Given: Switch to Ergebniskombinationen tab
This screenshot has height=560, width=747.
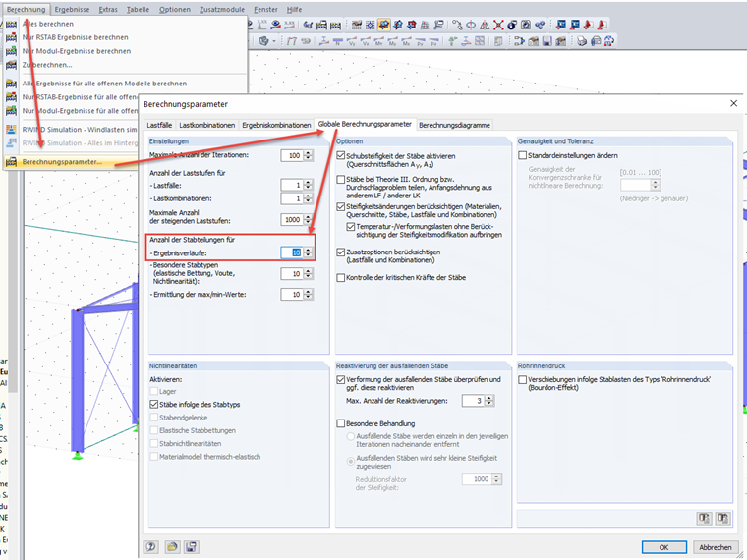Looking at the screenshot, I should point(276,125).
